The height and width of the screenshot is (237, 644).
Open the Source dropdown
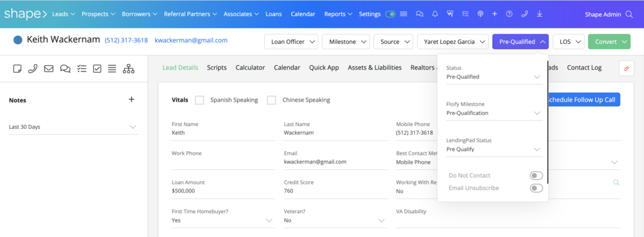393,41
